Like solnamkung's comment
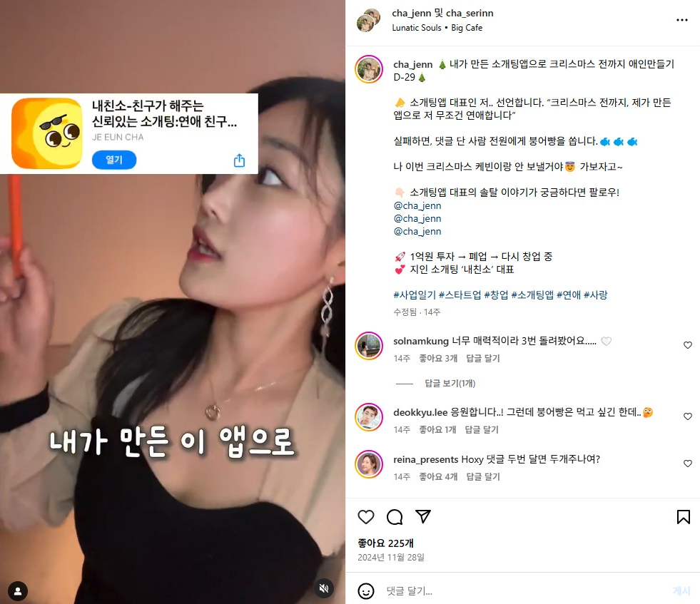Image resolution: width=700 pixels, height=604 pixels. 687,345
